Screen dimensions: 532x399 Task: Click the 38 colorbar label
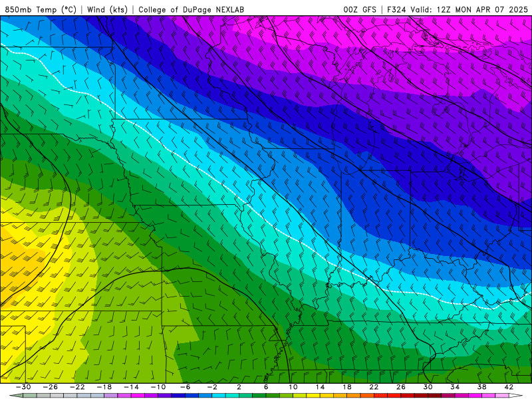tap(481, 387)
